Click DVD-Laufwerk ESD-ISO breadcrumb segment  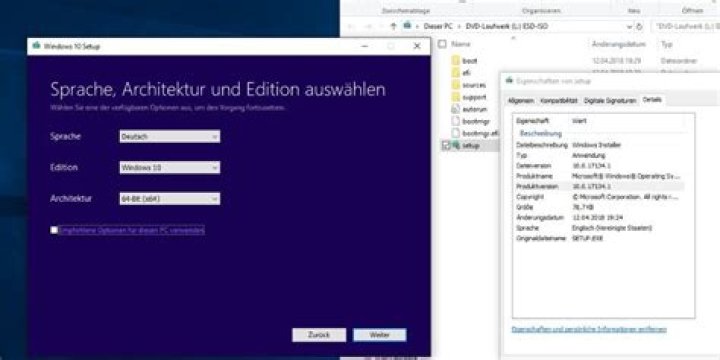point(506,27)
